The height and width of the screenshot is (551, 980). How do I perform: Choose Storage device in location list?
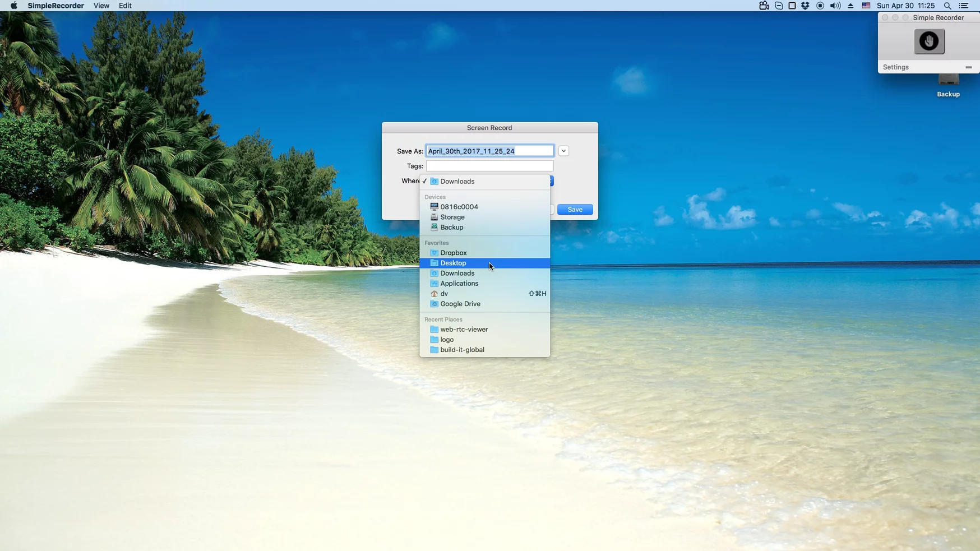pyautogui.click(x=485, y=217)
